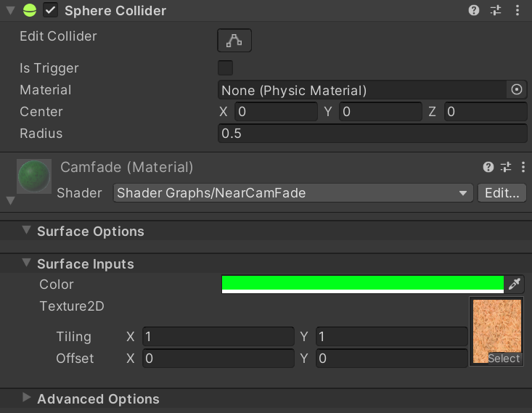Click the Camfade (Material) title

tap(126, 167)
